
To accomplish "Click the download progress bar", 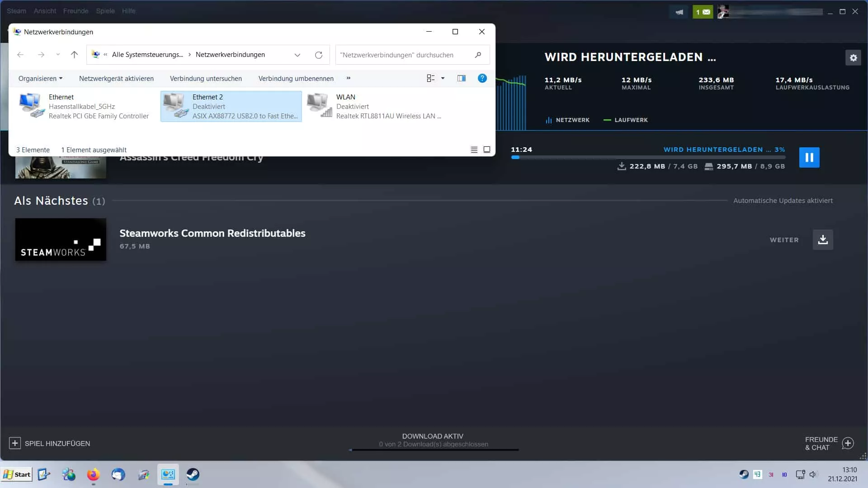I will [x=648, y=157].
